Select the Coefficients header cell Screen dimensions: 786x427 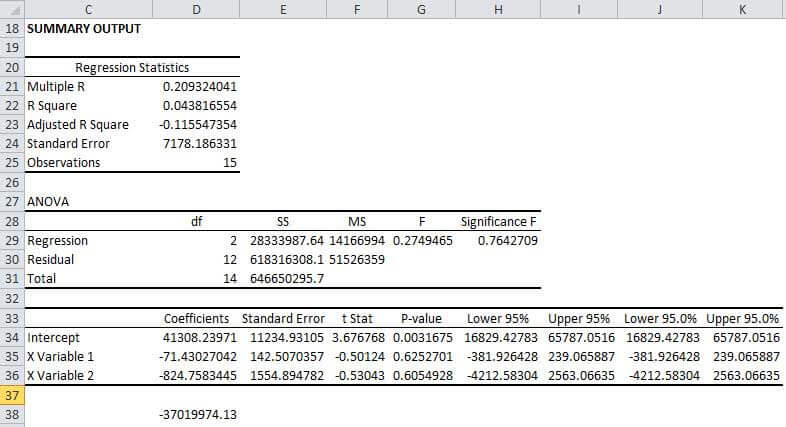(x=196, y=318)
